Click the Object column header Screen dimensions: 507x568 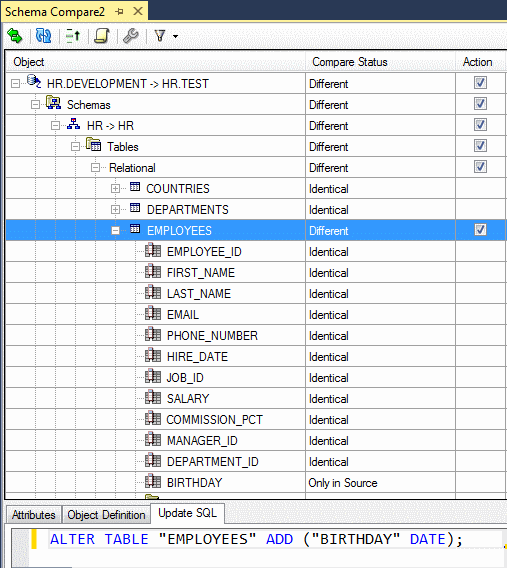point(155,62)
